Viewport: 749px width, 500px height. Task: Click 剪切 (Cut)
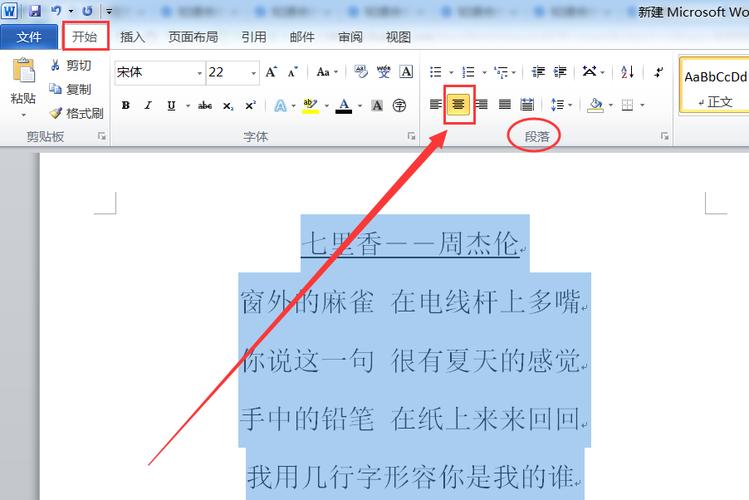pyautogui.click(x=71, y=65)
